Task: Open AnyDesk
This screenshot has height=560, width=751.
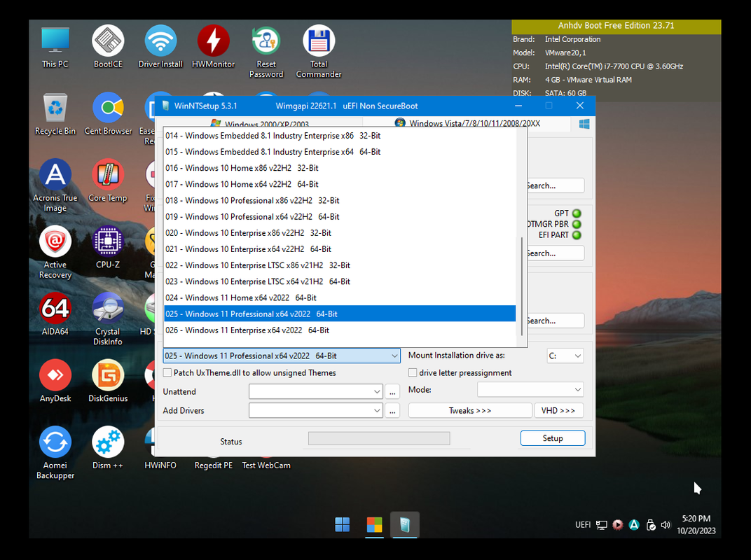Action: pyautogui.click(x=55, y=381)
